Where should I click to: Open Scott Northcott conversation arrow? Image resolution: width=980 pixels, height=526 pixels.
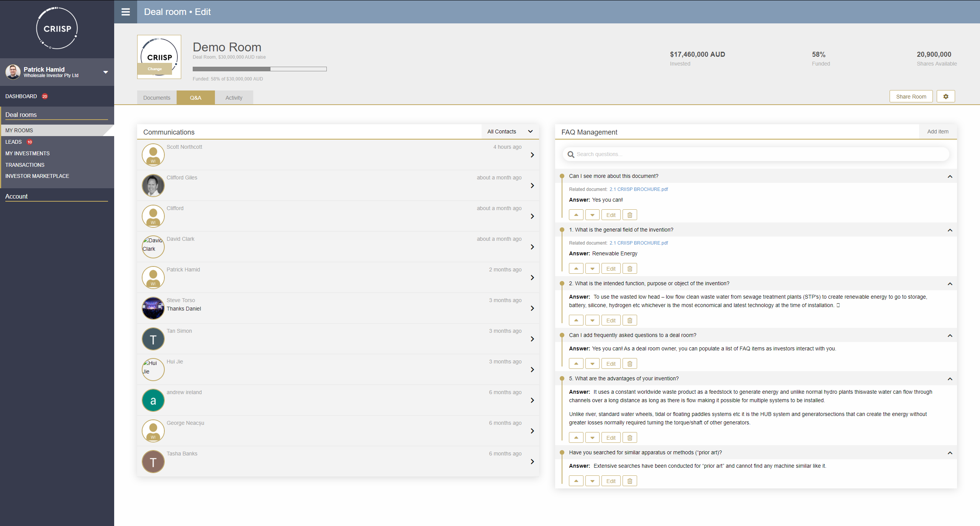tap(532, 155)
